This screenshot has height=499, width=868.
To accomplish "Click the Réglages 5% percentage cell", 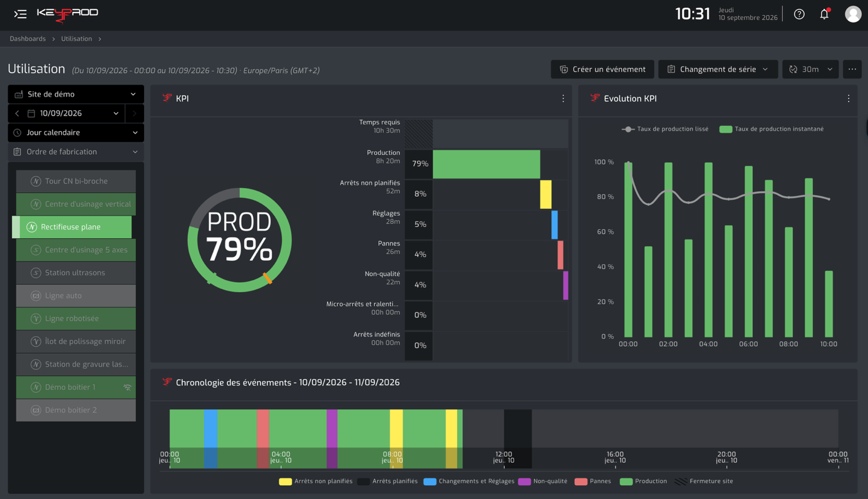I will point(419,224).
